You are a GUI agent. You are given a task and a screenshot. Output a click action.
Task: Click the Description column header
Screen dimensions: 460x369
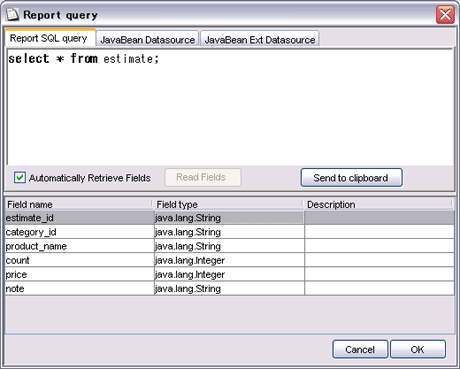tap(378, 204)
